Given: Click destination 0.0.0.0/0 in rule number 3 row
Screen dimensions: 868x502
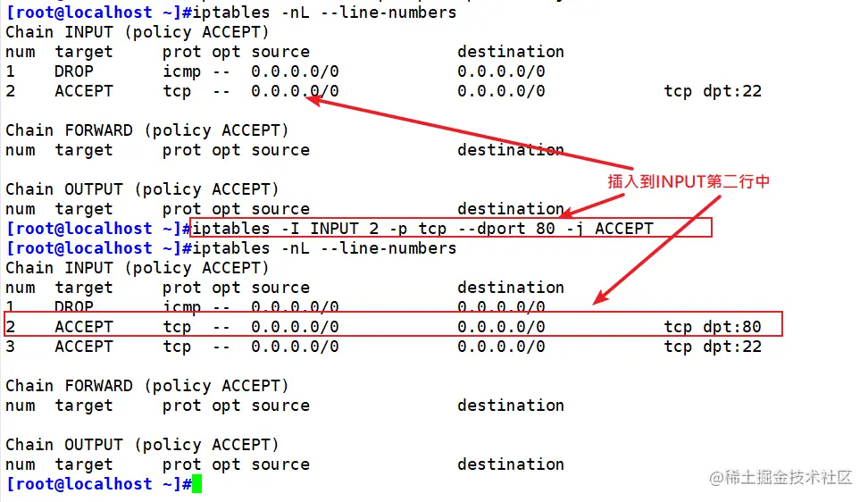Looking at the screenshot, I should tap(501, 347).
